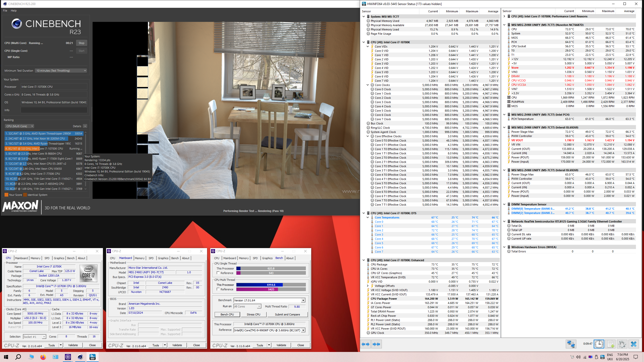
Task: Click Bench CPU button
Action: [x=227, y=314]
